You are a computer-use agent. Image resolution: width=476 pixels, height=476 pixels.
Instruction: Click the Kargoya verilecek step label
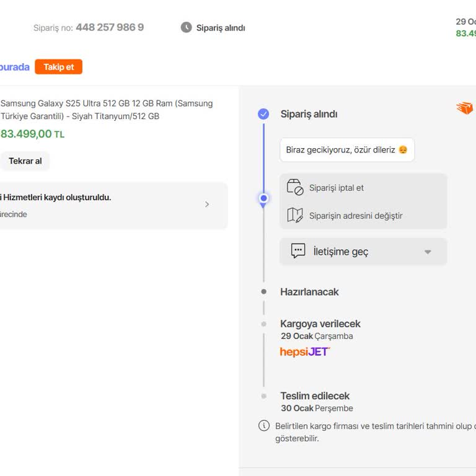(x=320, y=324)
